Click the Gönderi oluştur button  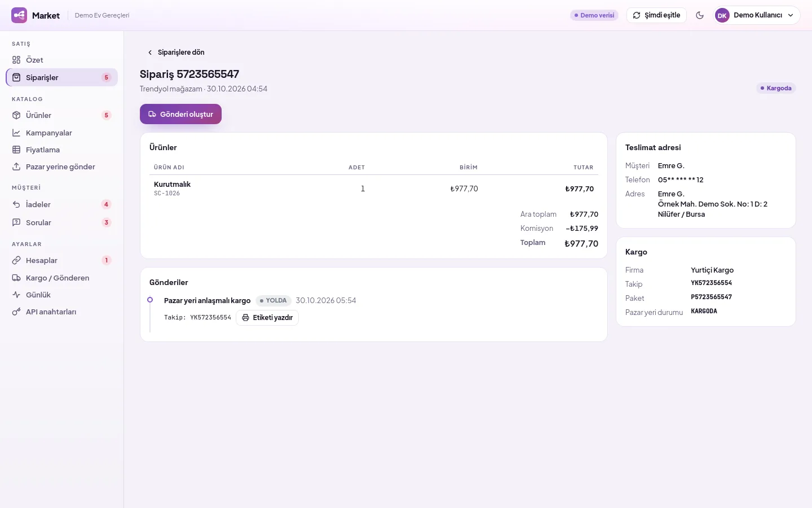[180, 114]
